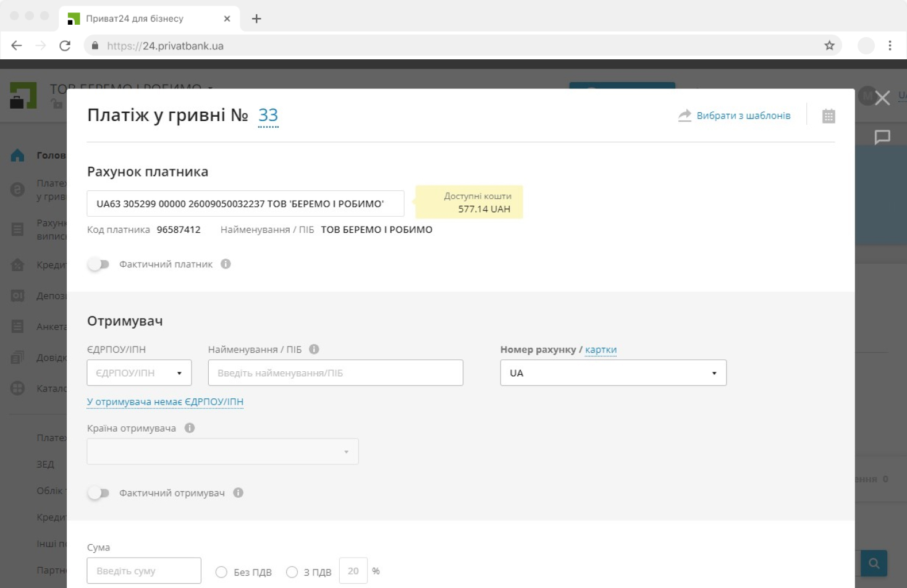Viewport: 907px width, 588px height.
Task: Click info icon beside Фактичний отримувач
Action: tap(238, 493)
